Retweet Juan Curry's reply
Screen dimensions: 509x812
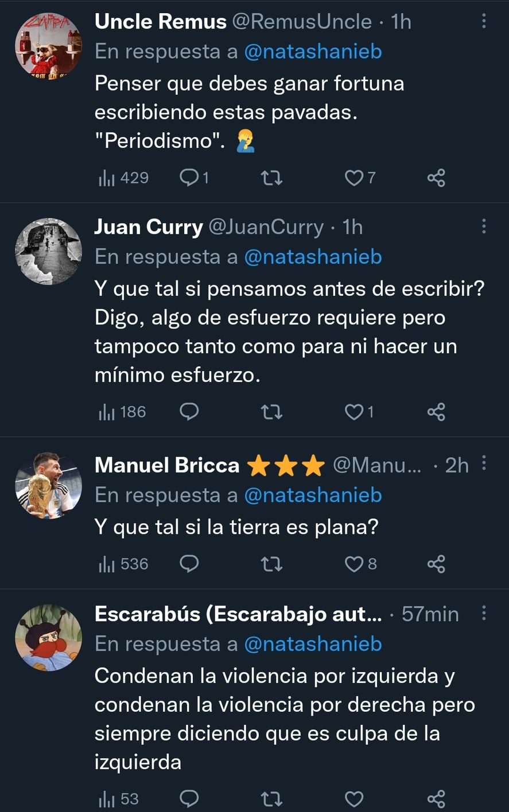point(271,412)
